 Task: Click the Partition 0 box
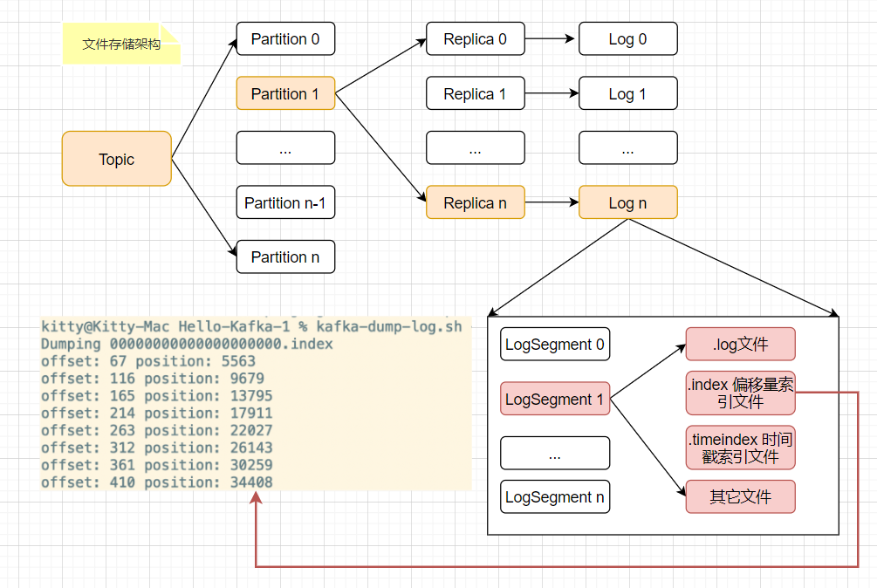tap(285, 38)
